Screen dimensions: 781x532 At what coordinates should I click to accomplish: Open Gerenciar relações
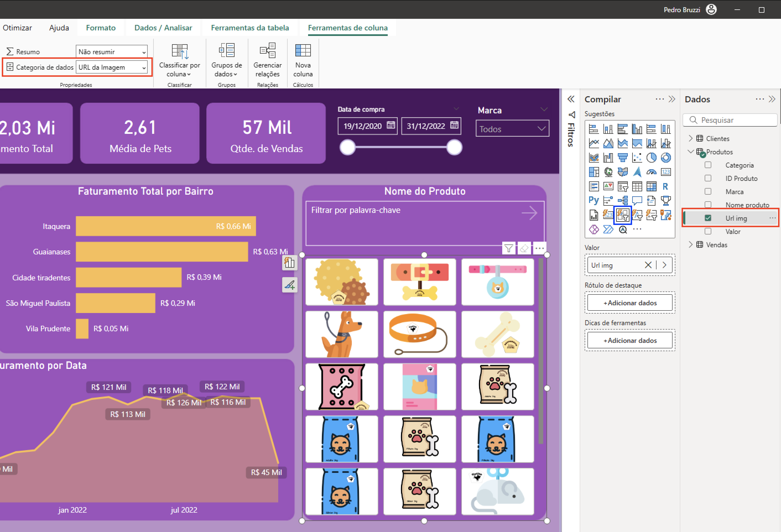point(267,61)
